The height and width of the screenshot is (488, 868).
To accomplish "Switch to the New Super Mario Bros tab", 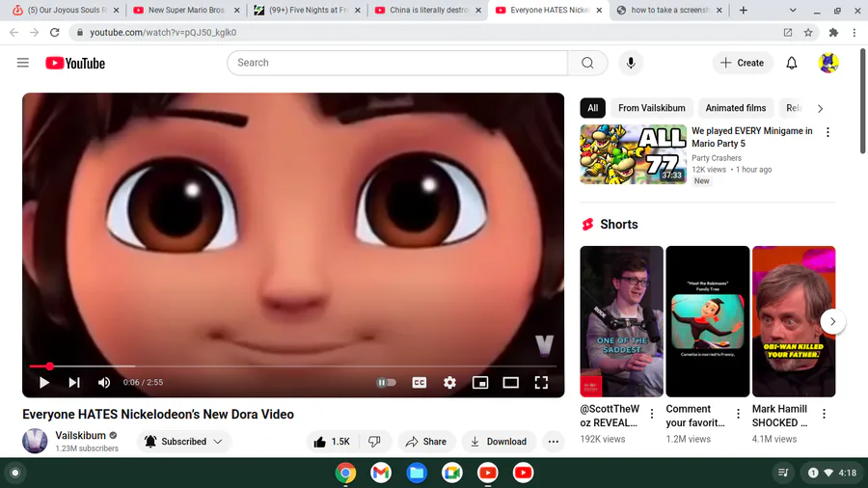I will [186, 10].
